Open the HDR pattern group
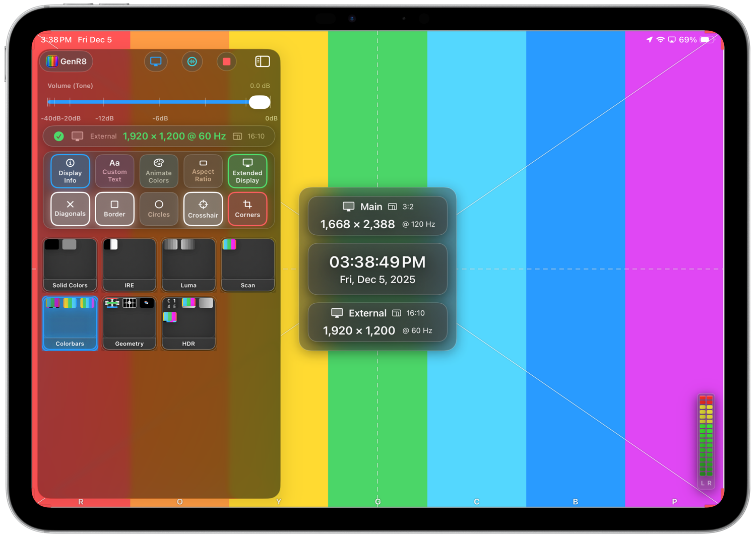 pos(188,323)
